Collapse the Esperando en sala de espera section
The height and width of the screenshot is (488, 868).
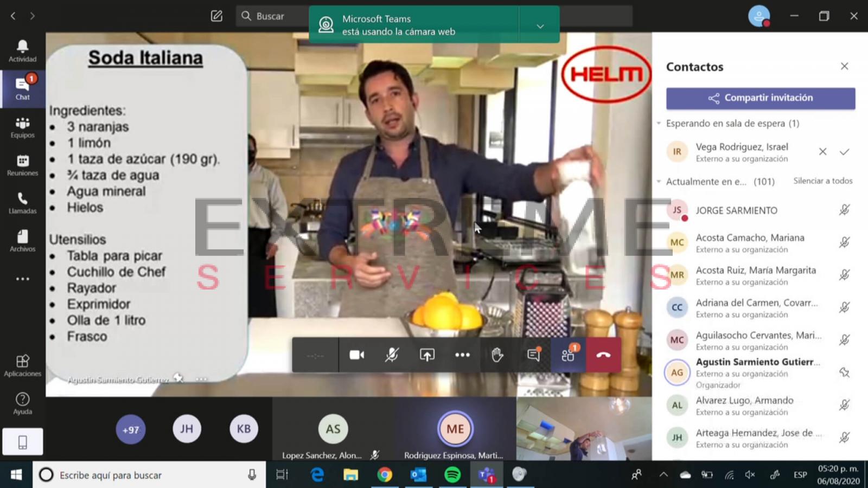coord(659,124)
